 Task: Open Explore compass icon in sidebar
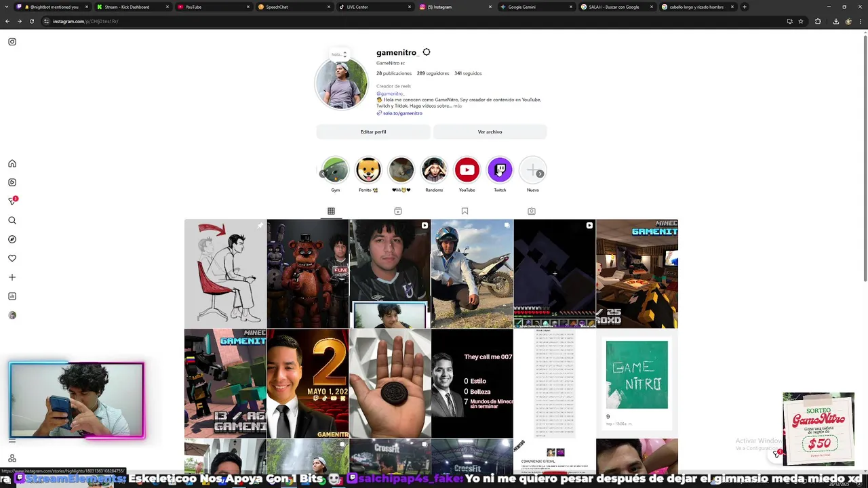click(x=12, y=239)
